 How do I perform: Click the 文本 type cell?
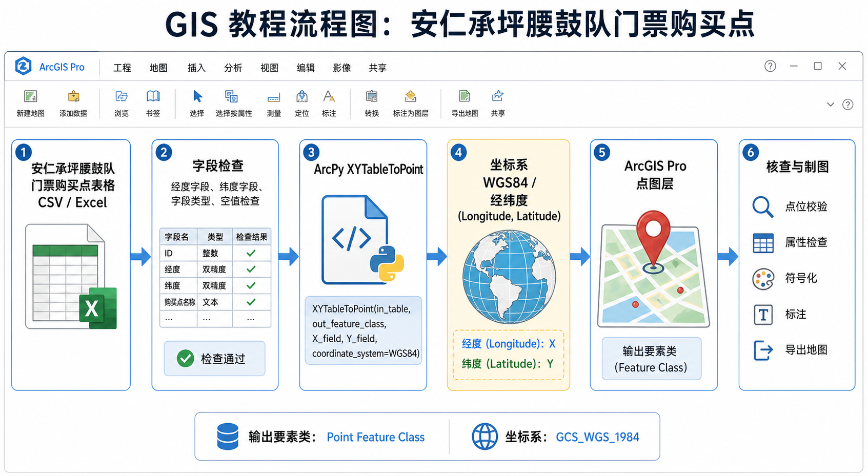215,302
